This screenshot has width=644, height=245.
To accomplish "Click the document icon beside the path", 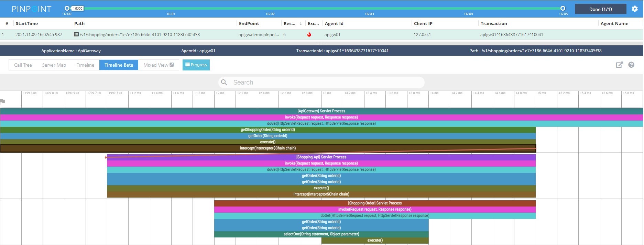I will (76, 34).
